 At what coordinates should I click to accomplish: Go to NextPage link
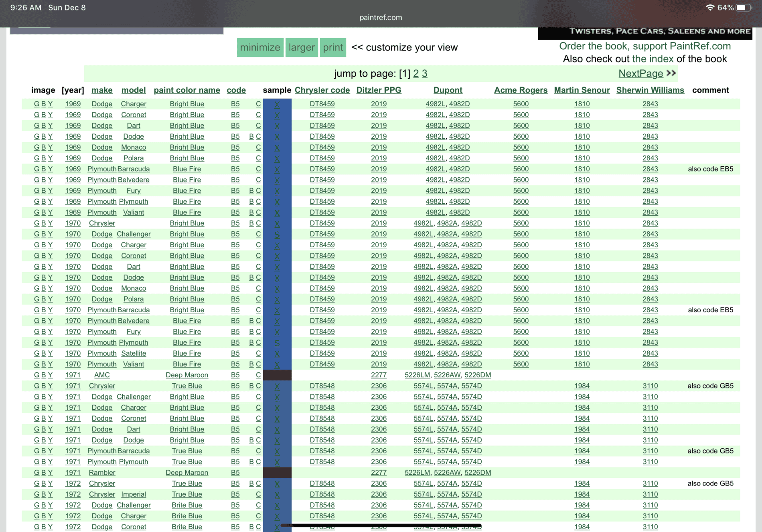pos(640,73)
